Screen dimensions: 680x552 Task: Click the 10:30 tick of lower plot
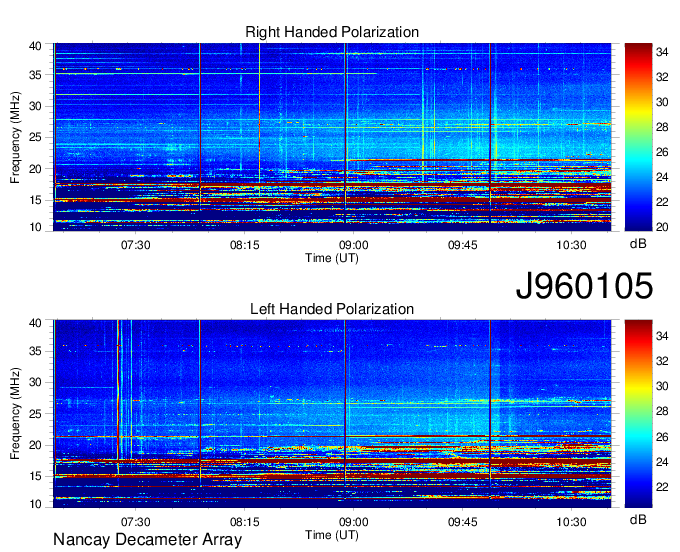tap(572, 522)
